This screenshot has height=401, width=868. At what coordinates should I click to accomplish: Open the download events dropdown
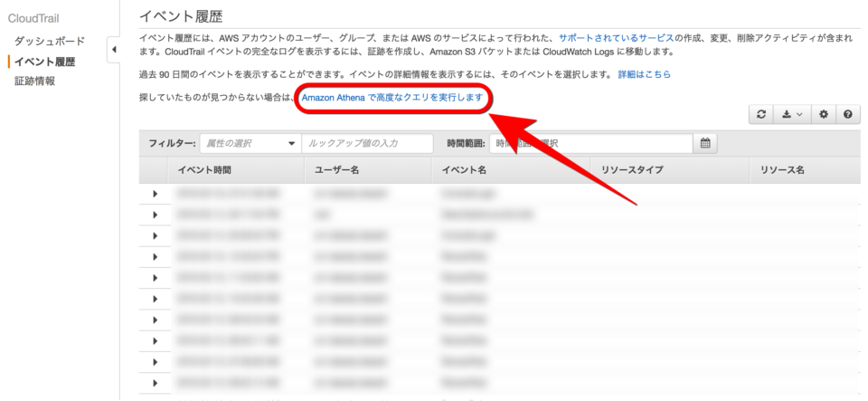coord(791,115)
